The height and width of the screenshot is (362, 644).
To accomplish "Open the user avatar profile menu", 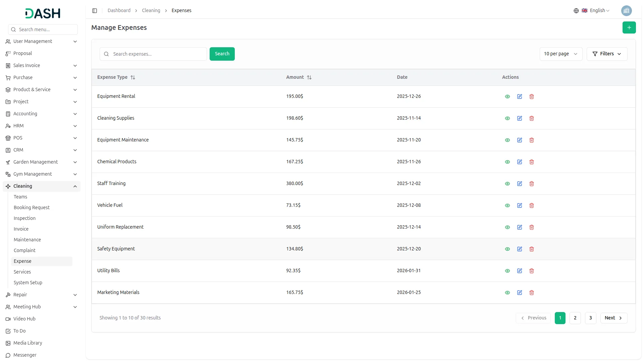I will (626, 11).
